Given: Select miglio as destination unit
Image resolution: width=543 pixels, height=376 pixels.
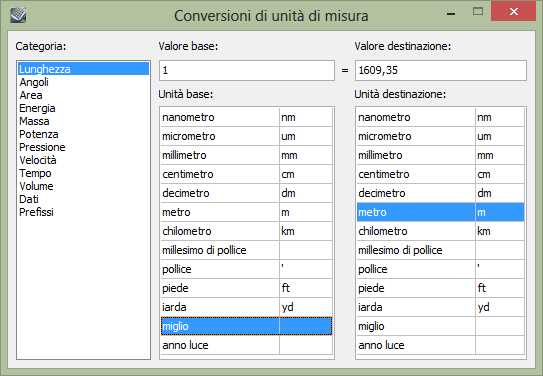Looking at the screenshot, I should [440, 326].
